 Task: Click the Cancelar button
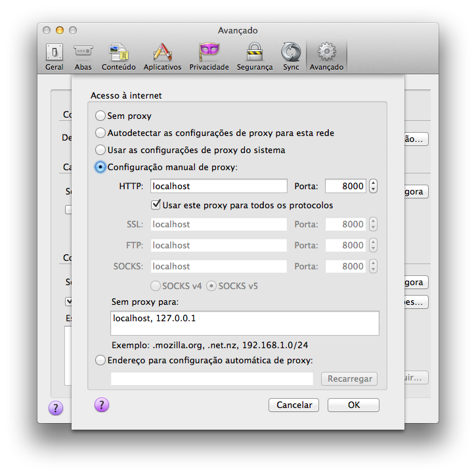point(293,405)
